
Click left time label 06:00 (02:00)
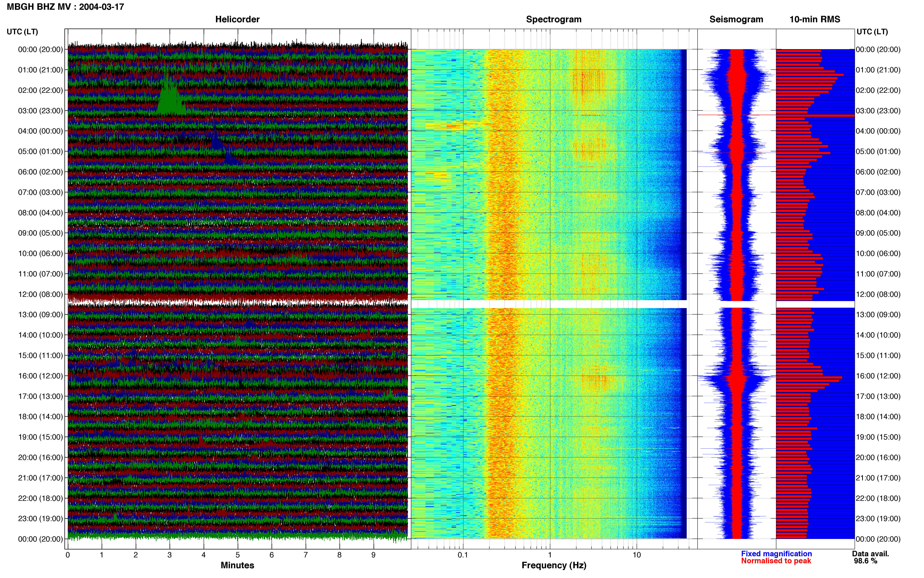pyautogui.click(x=40, y=172)
